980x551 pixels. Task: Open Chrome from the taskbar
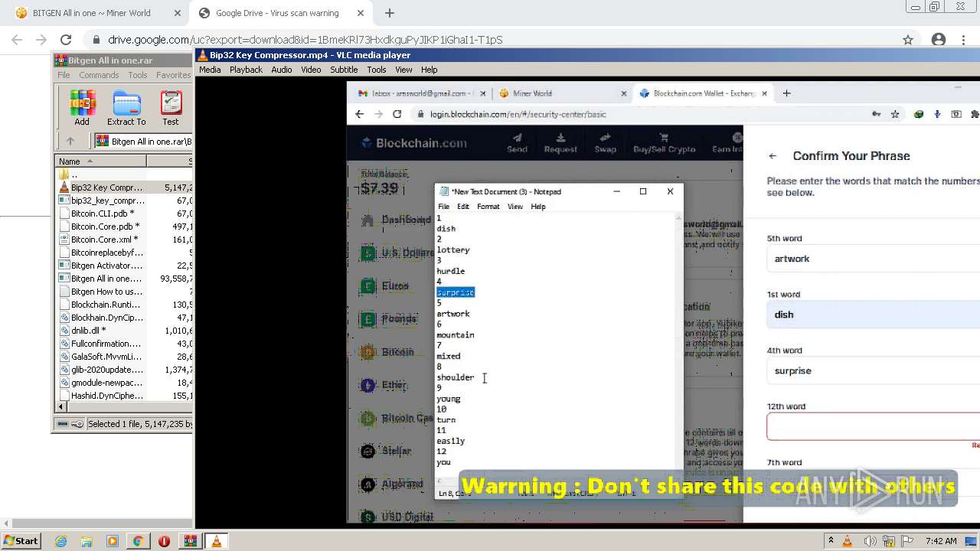[138, 541]
